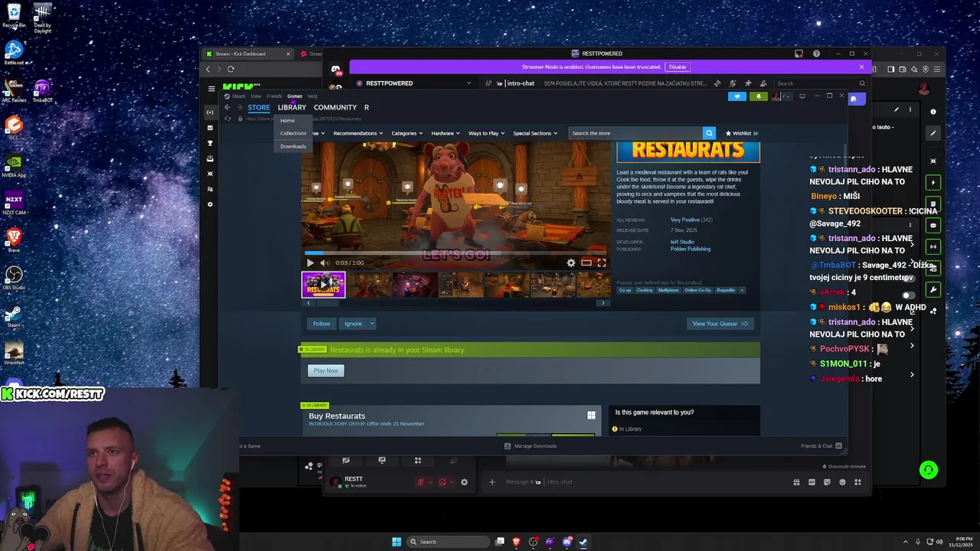The image size is (980, 551).
Task: Expand the Categories store dropdown
Action: click(407, 133)
